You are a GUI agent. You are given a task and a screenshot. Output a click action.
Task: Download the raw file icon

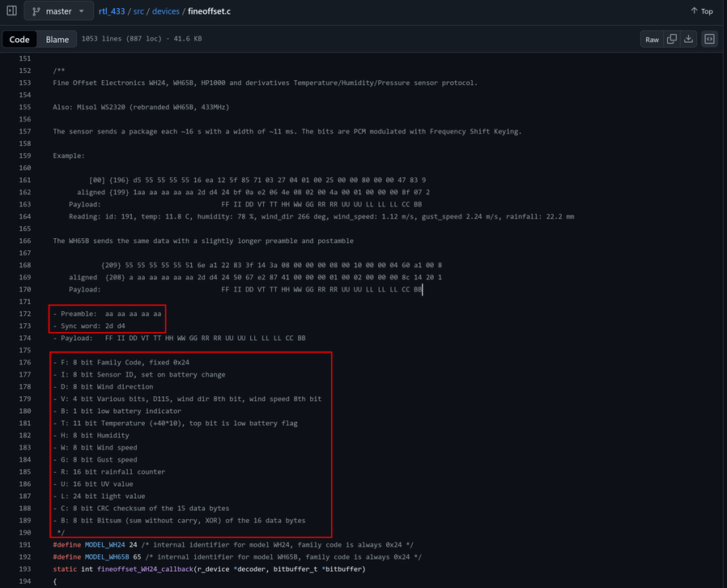[x=688, y=39]
